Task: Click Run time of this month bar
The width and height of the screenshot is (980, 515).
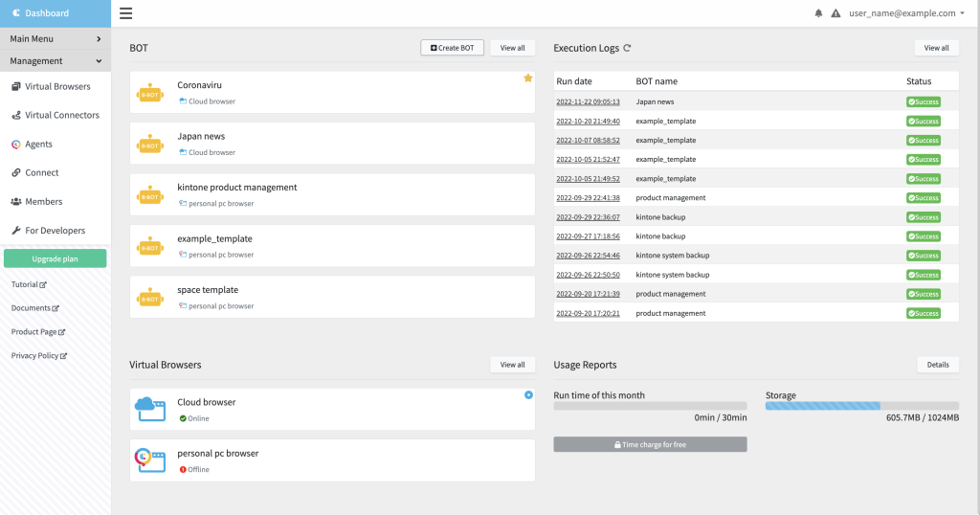Action: click(x=650, y=406)
